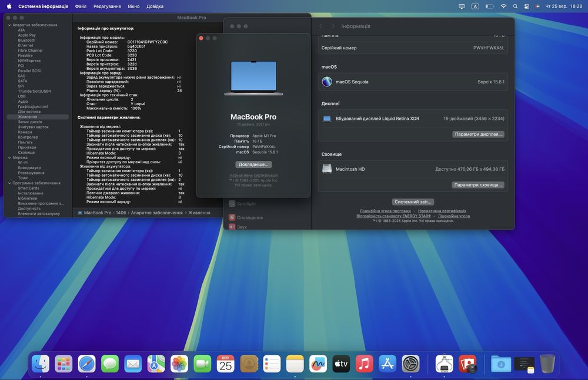
Task: Collapse the Мережа section in sidebar
Action: point(9,157)
